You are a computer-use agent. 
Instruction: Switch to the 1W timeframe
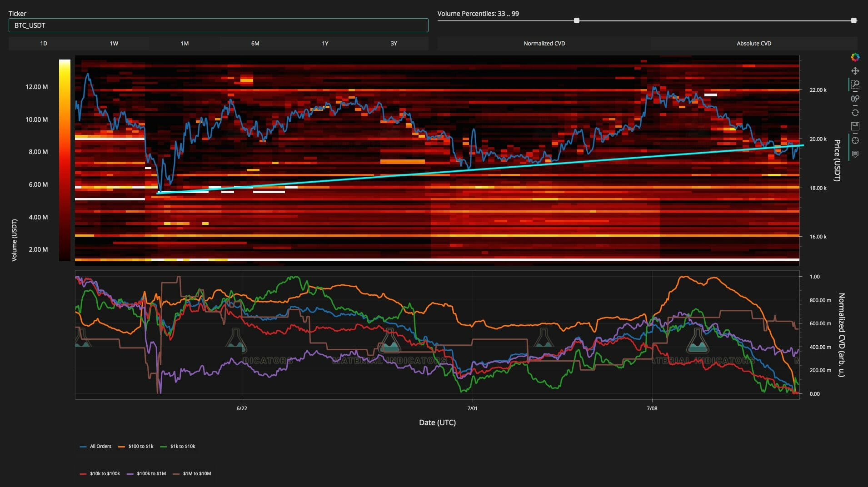click(x=114, y=43)
